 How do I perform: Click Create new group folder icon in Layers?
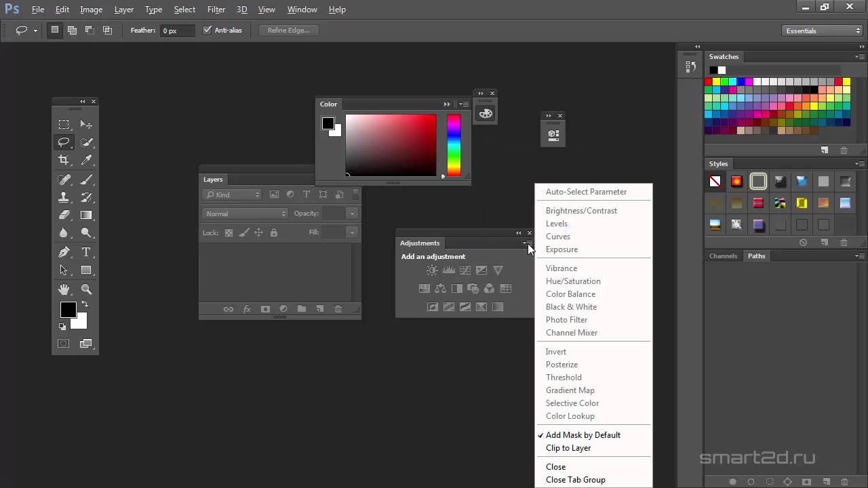(302, 309)
